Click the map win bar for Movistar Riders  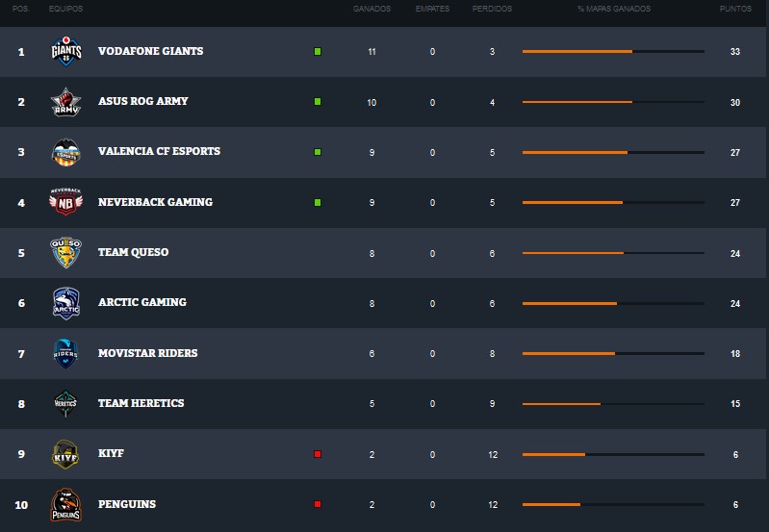(x=613, y=353)
